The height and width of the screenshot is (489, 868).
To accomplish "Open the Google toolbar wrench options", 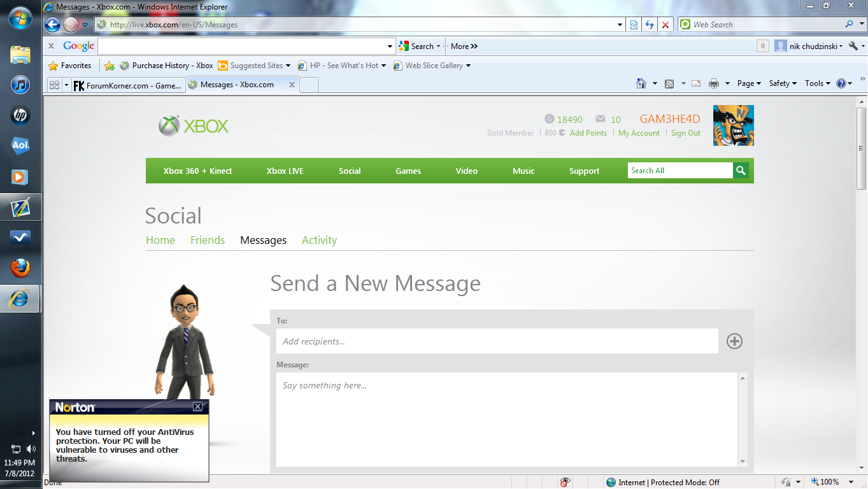I will (853, 46).
